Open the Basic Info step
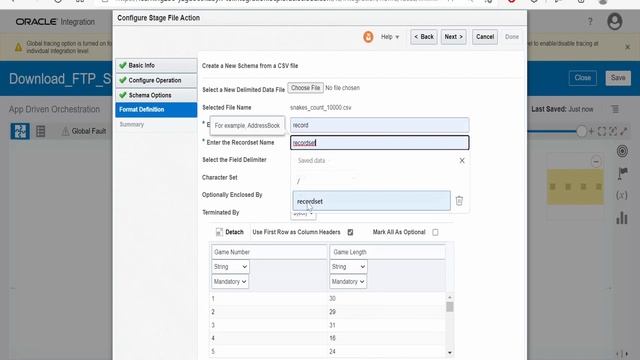Screen dimensions: 640x360 (156, 65)
